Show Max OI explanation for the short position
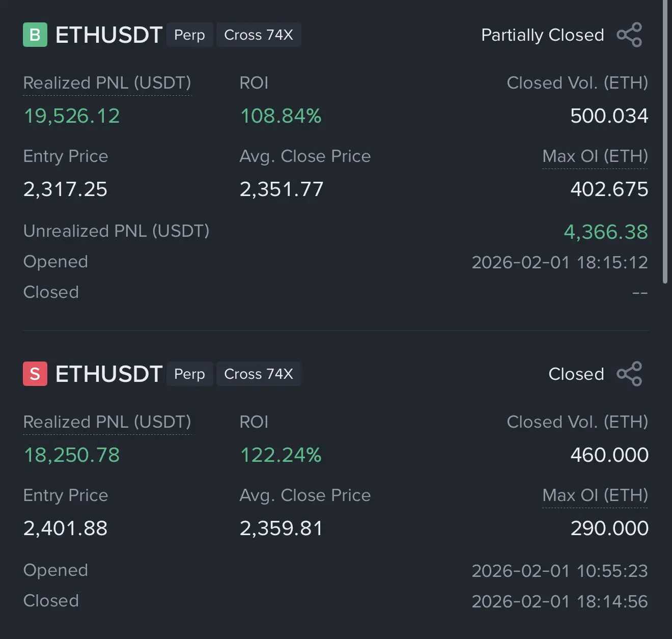Image resolution: width=672 pixels, height=639 pixels. click(x=595, y=495)
